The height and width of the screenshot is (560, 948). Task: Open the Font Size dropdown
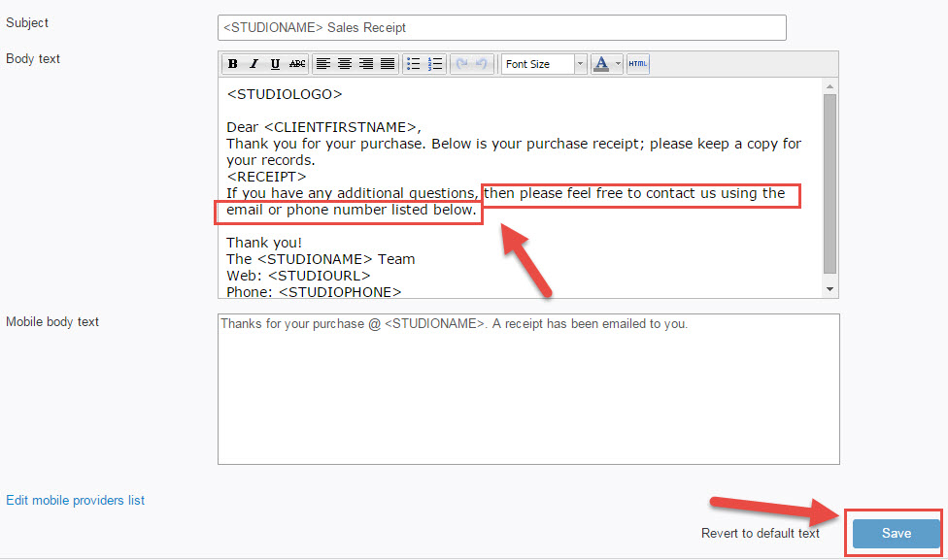pos(536,64)
